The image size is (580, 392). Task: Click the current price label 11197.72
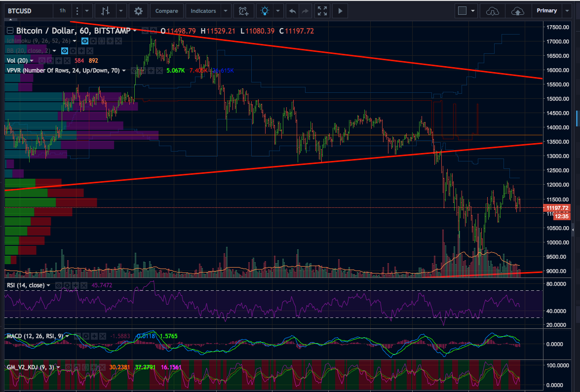click(557, 208)
